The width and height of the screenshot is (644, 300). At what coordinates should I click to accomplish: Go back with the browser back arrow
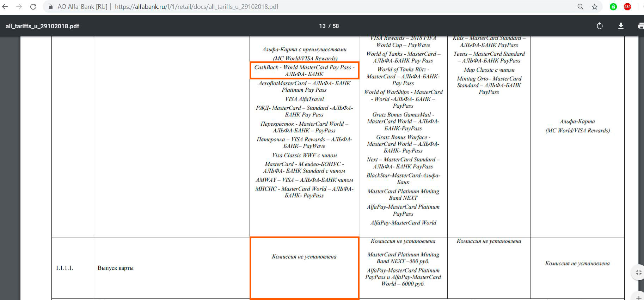[5, 7]
